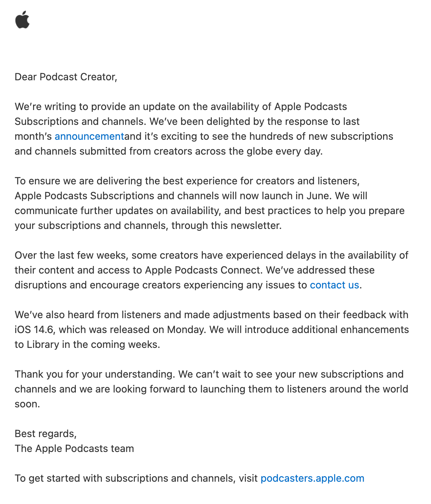Click the Best regards sign-off
Image resolution: width=431 pixels, height=504 pixels.
pyautogui.click(x=45, y=434)
